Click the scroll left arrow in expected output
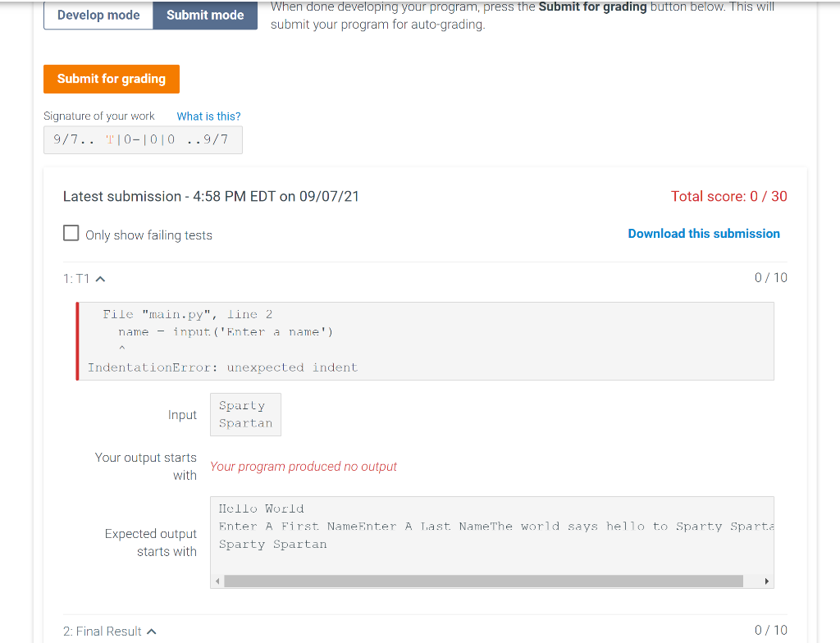 coord(217,581)
